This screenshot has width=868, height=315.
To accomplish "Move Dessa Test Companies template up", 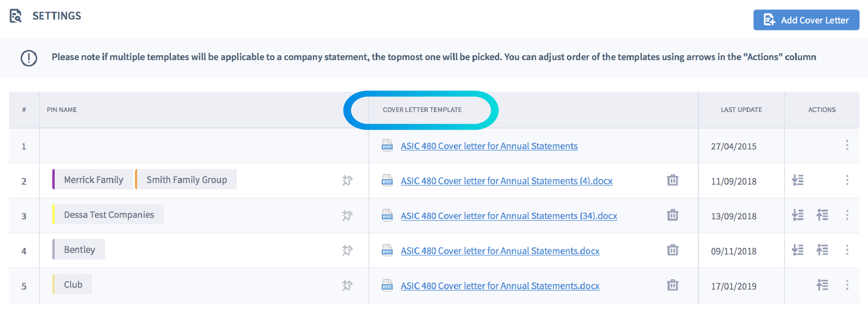I will (x=822, y=215).
